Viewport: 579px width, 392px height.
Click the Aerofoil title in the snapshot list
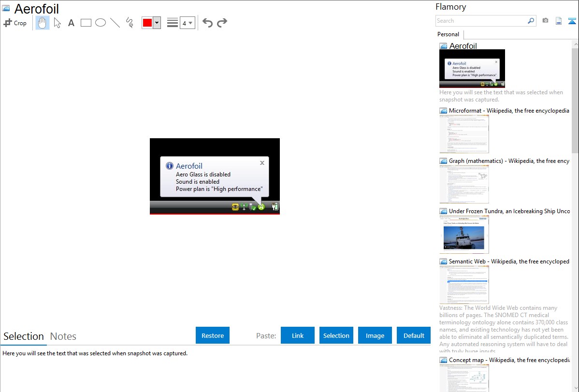pyautogui.click(x=463, y=46)
